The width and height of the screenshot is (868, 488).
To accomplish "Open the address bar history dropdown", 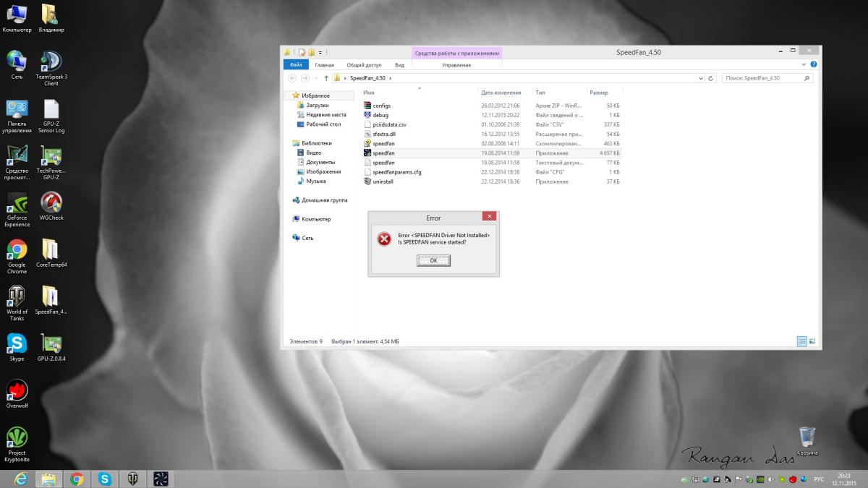I will tap(701, 78).
